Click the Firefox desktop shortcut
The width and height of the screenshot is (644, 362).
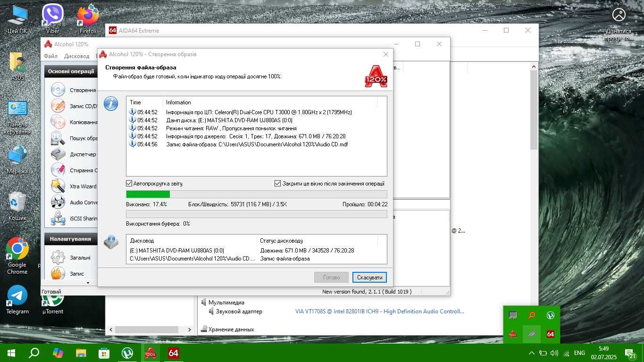88,19
